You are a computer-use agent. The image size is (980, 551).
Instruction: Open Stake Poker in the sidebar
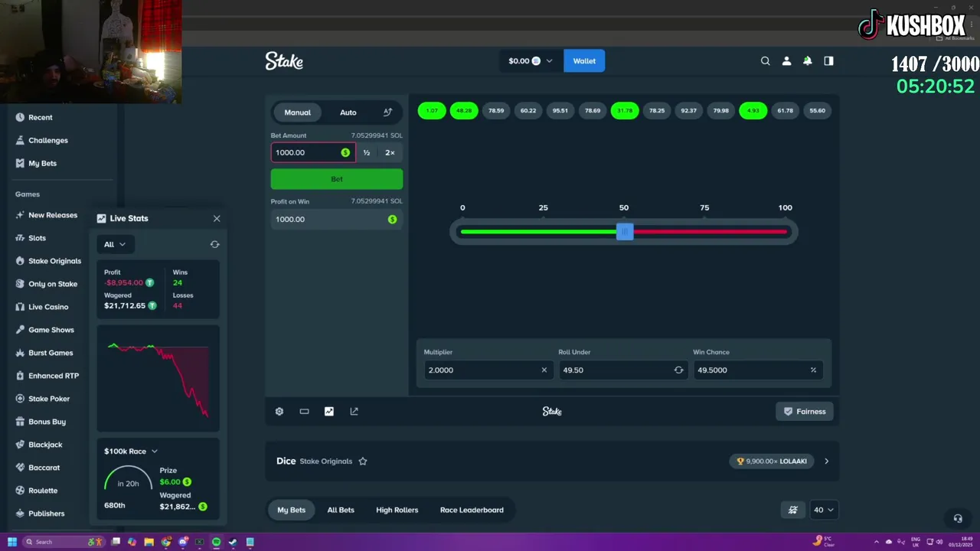(x=41, y=399)
